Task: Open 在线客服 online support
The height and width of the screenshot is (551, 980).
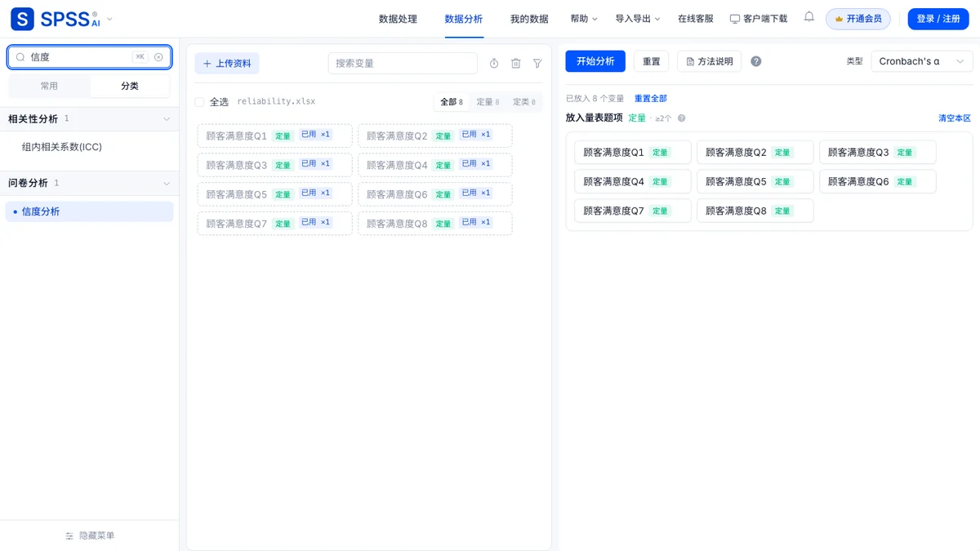Action: click(696, 19)
